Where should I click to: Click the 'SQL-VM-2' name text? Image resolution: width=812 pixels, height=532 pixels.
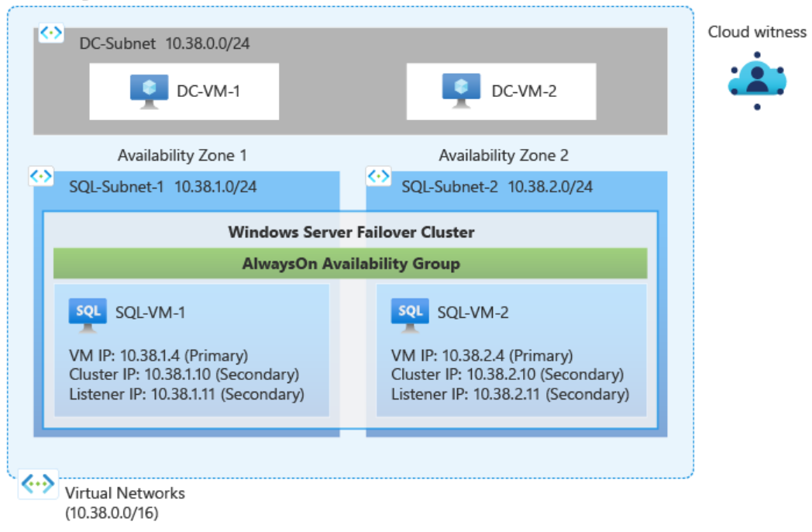point(473,313)
